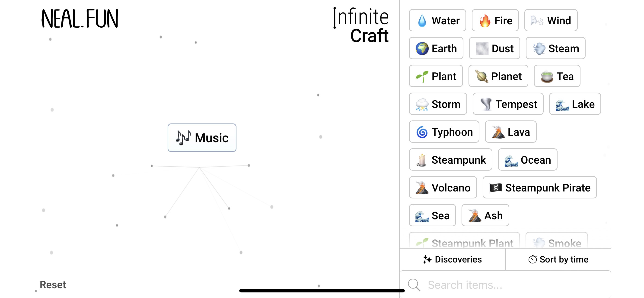Click the Typhoon spiral icon
Viewport: 644px width, 298px height.
pyautogui.click(x=422, y=132)
